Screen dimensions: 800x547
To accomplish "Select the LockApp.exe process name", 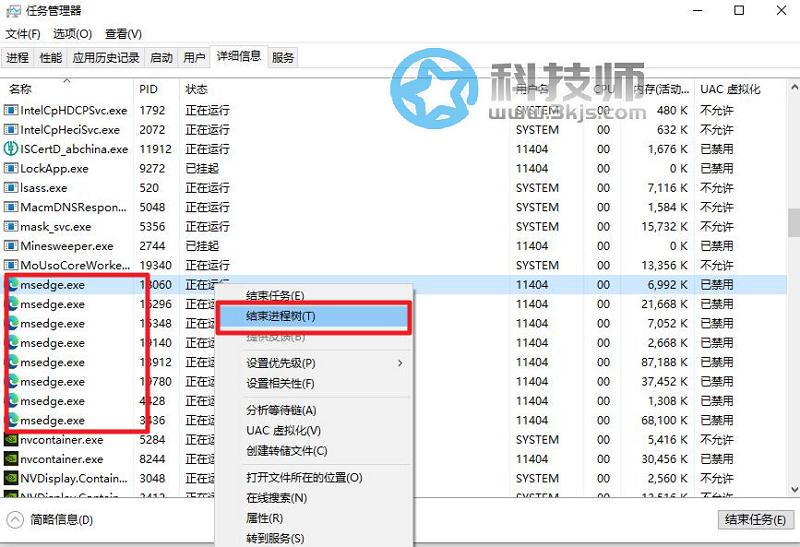I will [x=55, y=168].
